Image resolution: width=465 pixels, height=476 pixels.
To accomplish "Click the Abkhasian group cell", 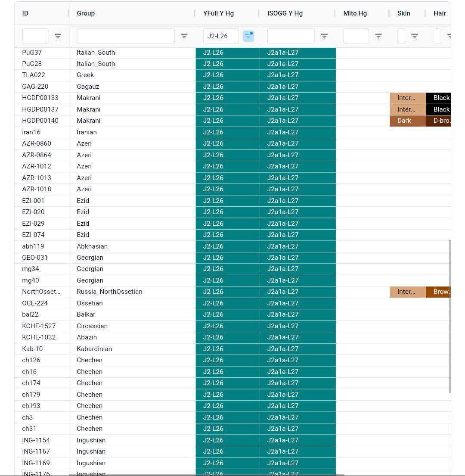I will (132, 246).
